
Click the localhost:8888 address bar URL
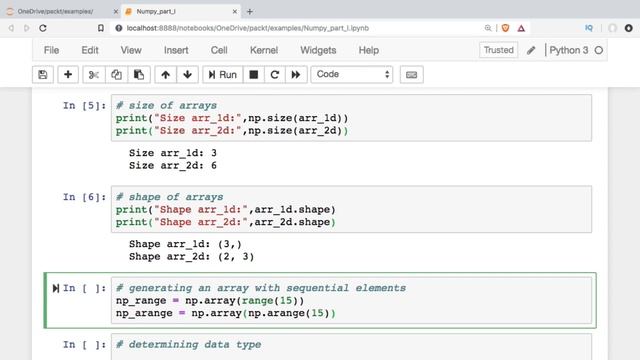[x=248, y=28]
